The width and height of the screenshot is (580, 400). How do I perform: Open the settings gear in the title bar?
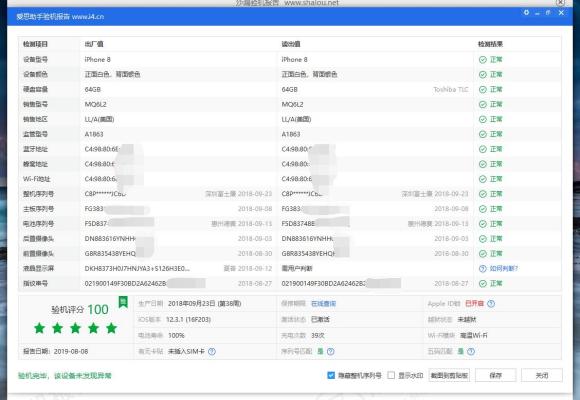coord(526,13)
